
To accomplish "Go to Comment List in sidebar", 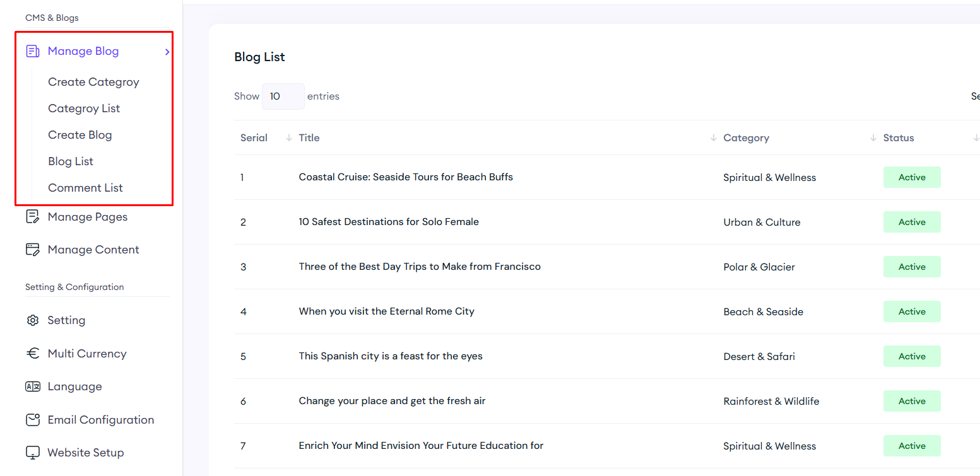I will click(x=85, y=188).
